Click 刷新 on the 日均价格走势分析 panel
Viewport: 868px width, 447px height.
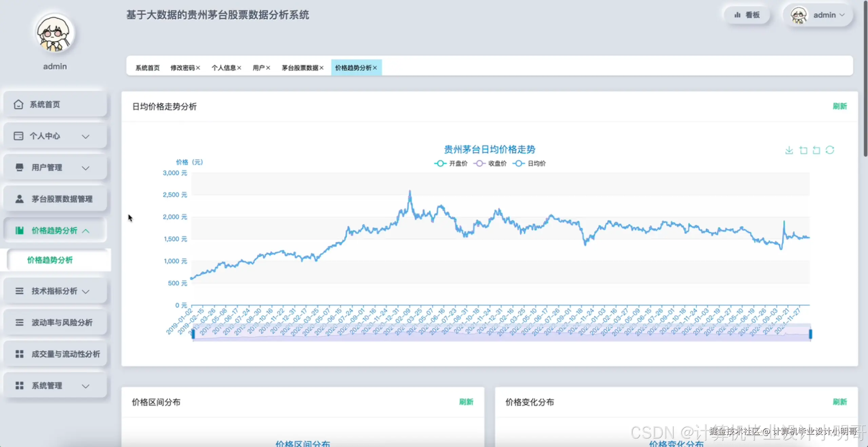point(840,106)
